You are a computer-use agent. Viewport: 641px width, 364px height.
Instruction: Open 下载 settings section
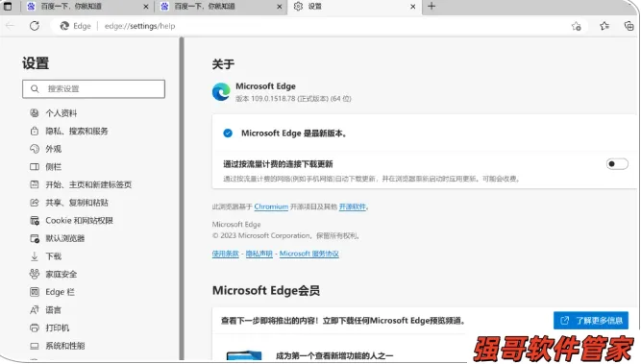pos(53,256)
